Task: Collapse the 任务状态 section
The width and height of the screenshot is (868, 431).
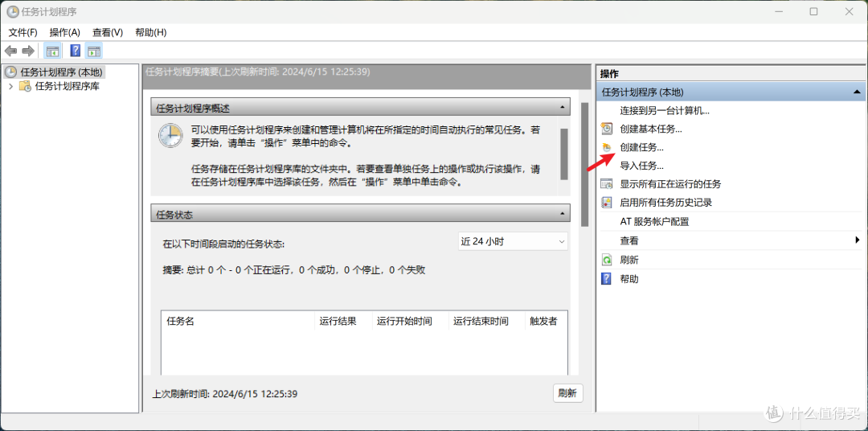Action: point(562,213)
